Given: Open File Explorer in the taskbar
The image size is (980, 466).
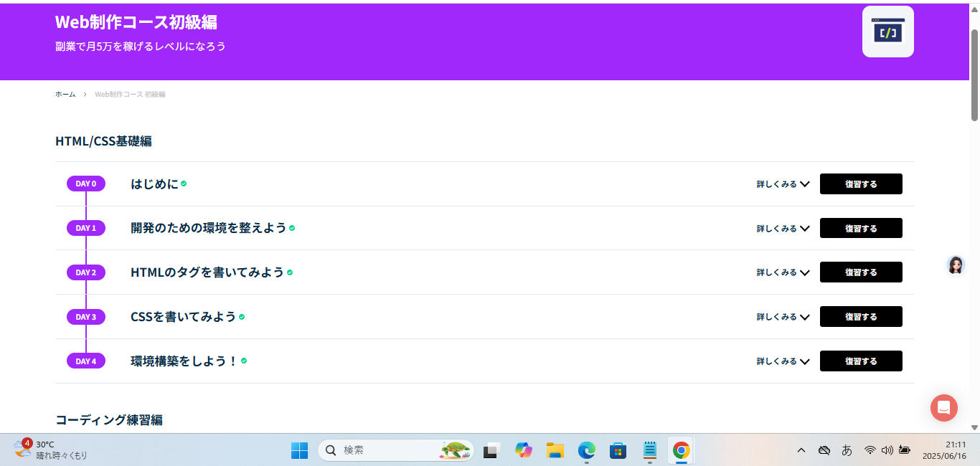Looking at the screenshot, I should point(555,450).
